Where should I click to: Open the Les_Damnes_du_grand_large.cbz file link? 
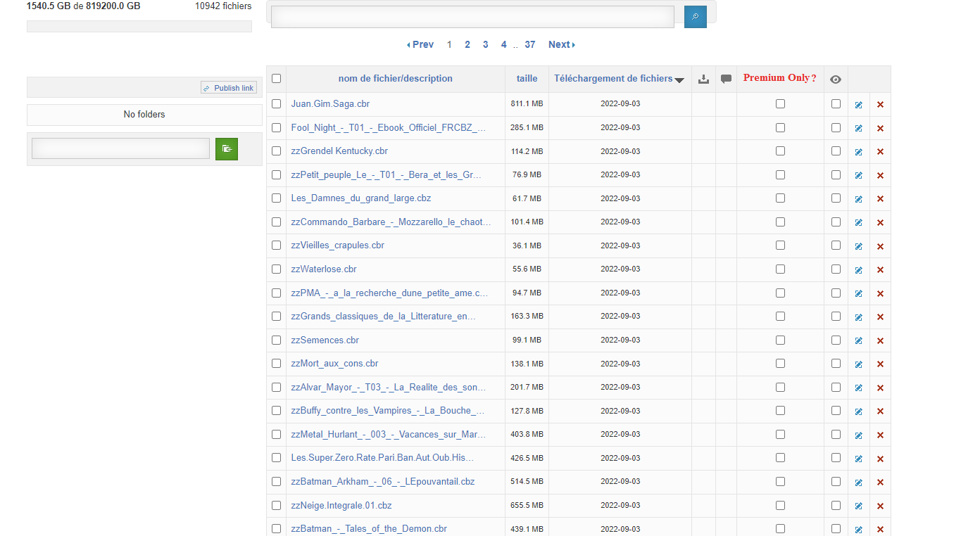pyautogui.click(x=361, y=198)
